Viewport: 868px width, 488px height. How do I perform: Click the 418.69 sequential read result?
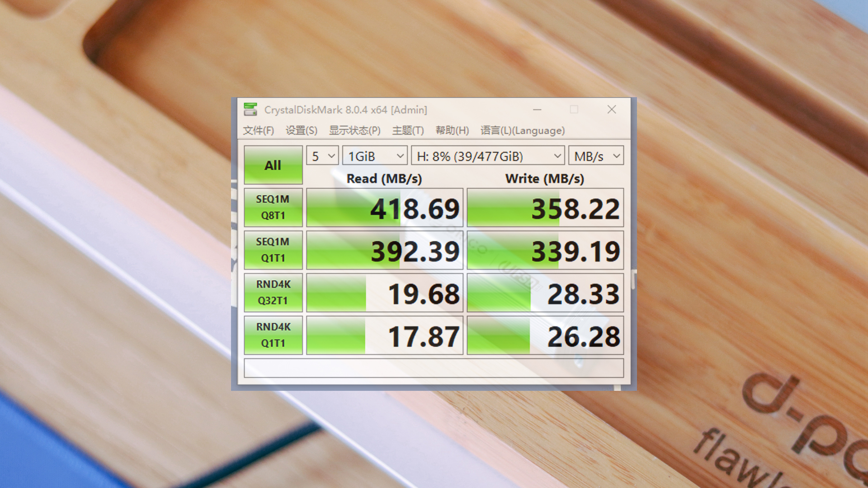[385, 208]
